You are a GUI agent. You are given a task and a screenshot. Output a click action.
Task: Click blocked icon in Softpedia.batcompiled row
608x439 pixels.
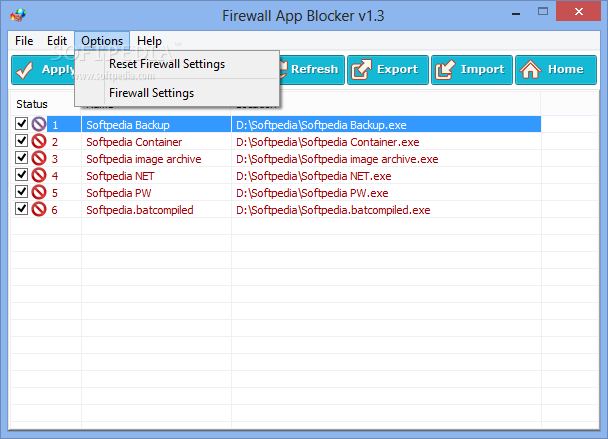pos(39,210)
